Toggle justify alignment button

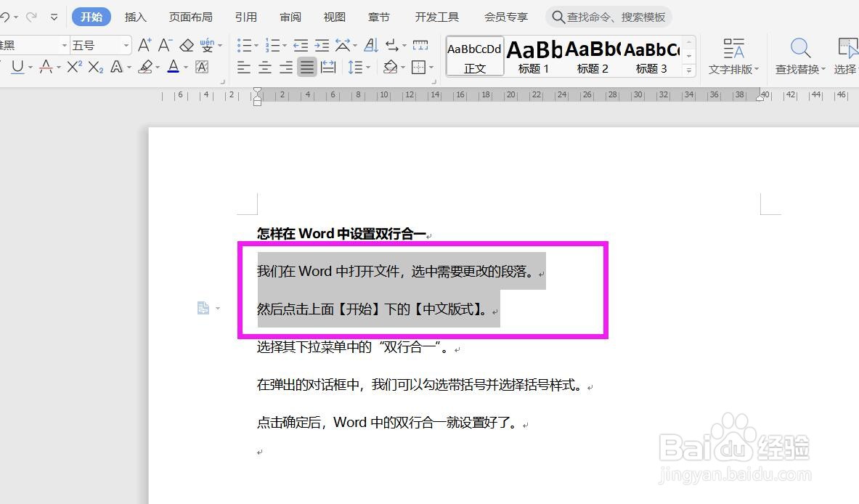[x=306, y=68]
